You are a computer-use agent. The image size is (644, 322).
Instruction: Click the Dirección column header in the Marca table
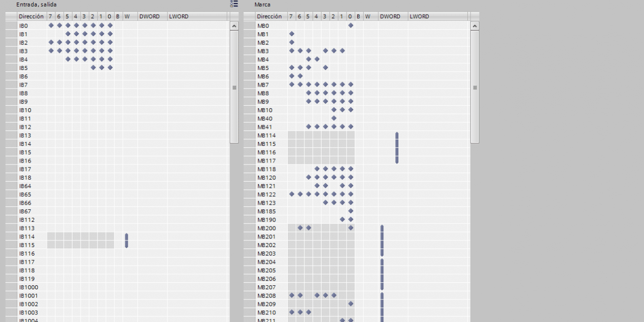tap(269, 17)
